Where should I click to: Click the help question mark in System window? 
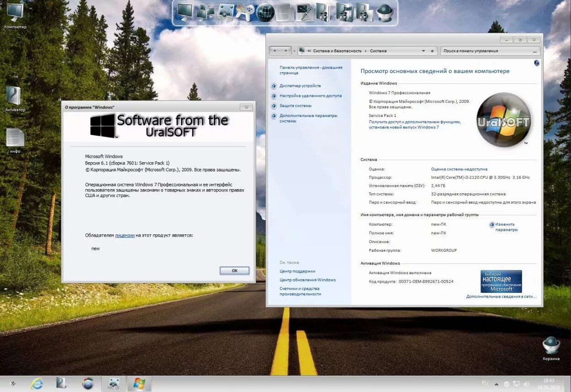click(537, 63)
